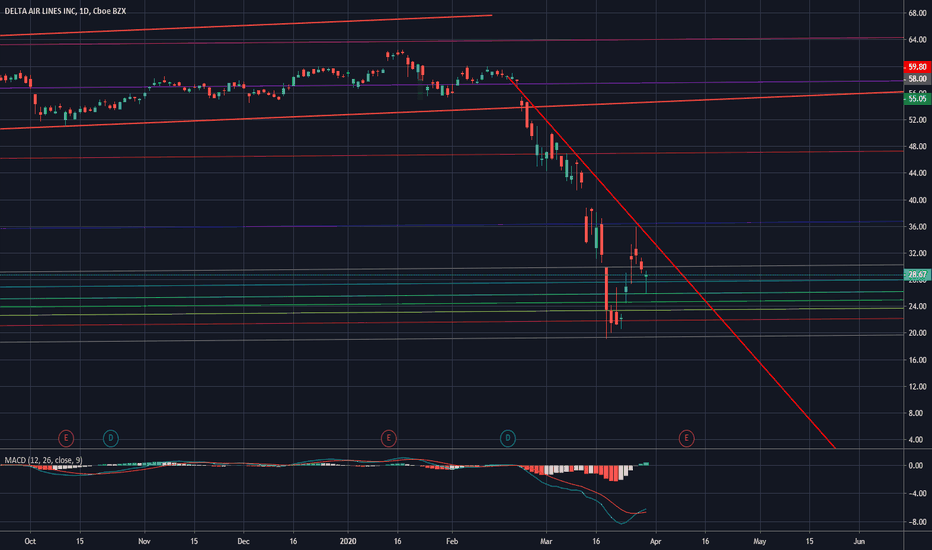Click the red 59.80 price label

click(917, 67)
